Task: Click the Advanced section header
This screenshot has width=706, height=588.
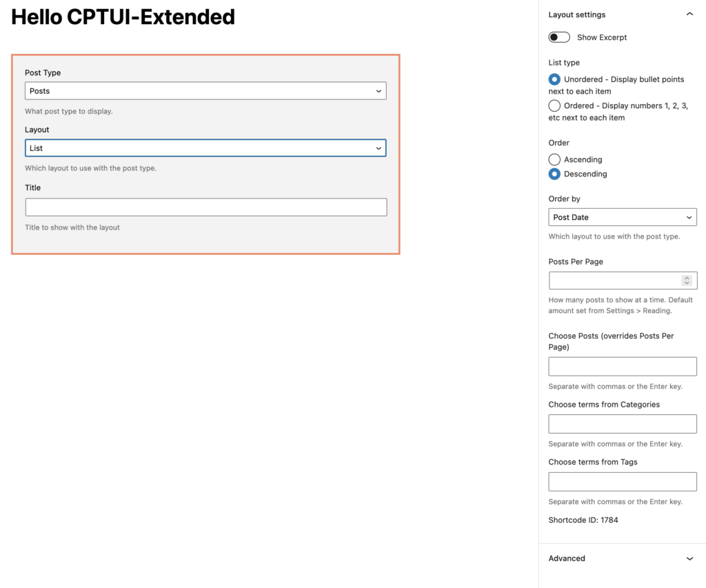Action: coord(567,558)
